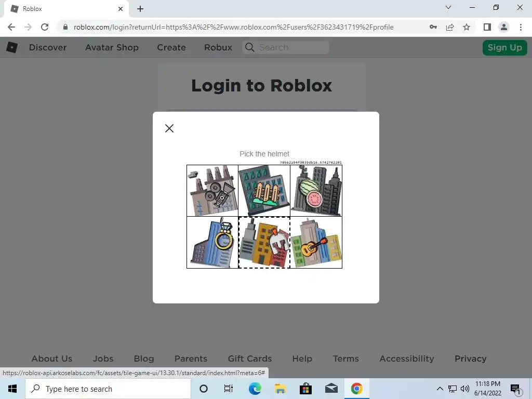Open Chrome's three-dot menu
Image resolution: width=532 pixels, height=399 pixels.
click(521, 27)
